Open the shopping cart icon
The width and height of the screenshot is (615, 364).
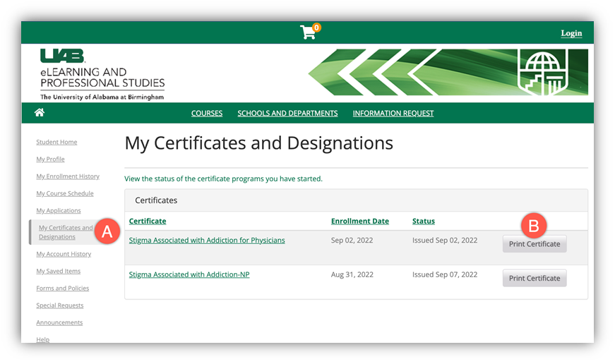309,32
